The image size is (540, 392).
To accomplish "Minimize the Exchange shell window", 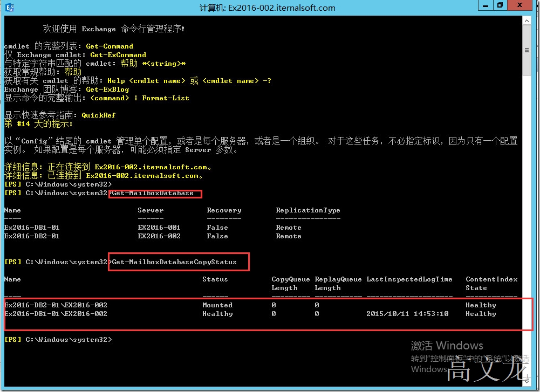I will (x=486, y=5).
